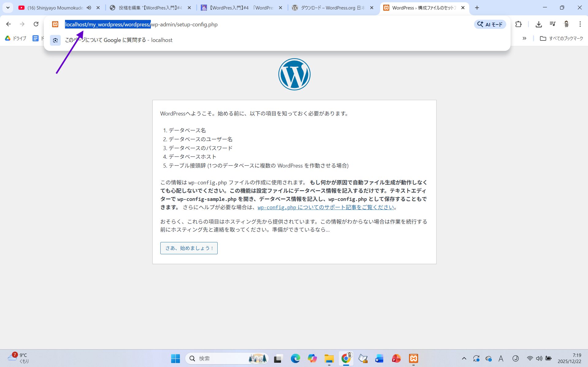Open the wp-config.php support article link
Screen dimensions: 588x367
coord(326,207)
